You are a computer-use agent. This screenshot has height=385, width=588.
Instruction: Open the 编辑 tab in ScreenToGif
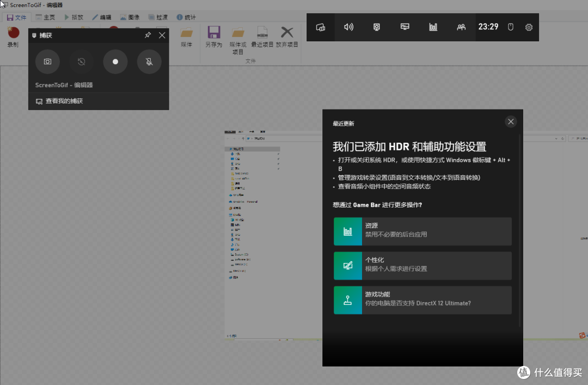(102, 17)
